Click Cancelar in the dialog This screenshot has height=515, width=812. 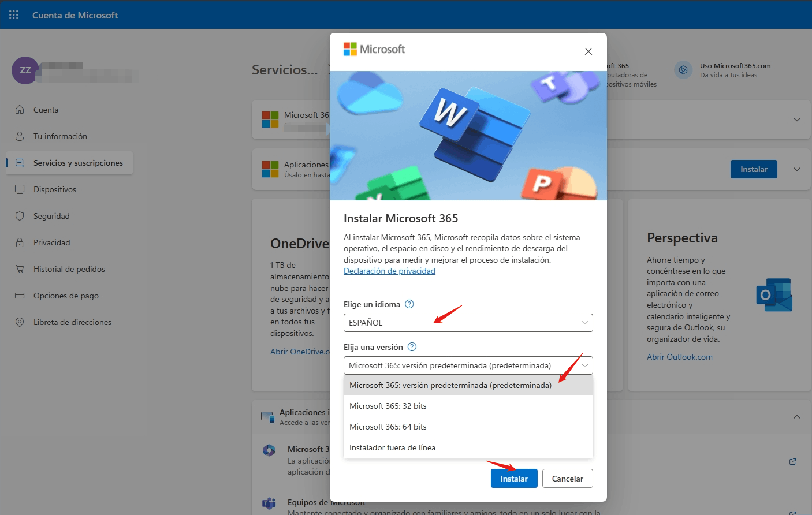point(568,479)
